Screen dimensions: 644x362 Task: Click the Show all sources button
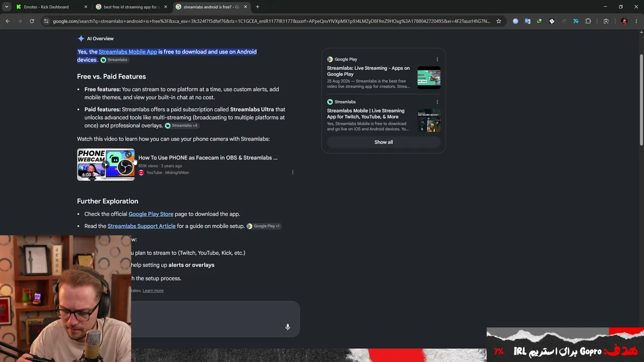click(x=383, y=142)
